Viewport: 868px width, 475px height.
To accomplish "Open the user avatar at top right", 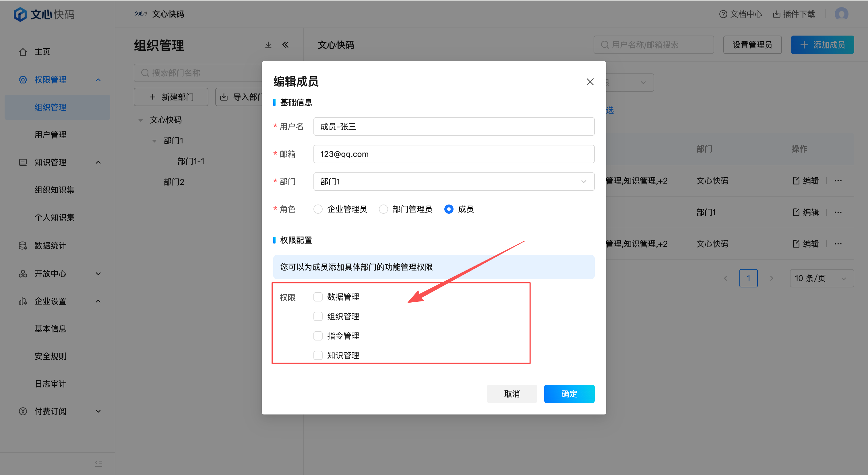I will pyautogui.click(x=841, y=14).
